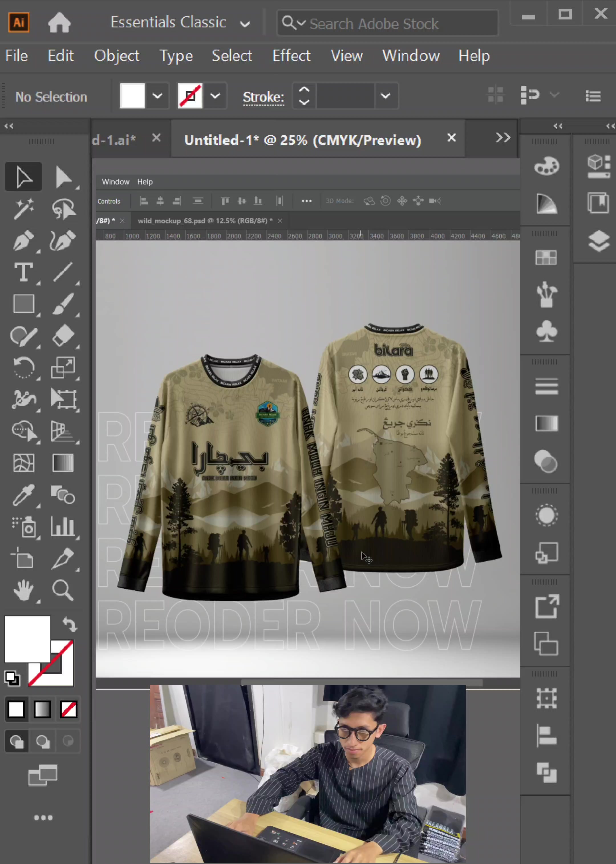Enable Draw Normal mode
Image resolution: width=616 pixels, height=864 pixels.
(16, 741)
